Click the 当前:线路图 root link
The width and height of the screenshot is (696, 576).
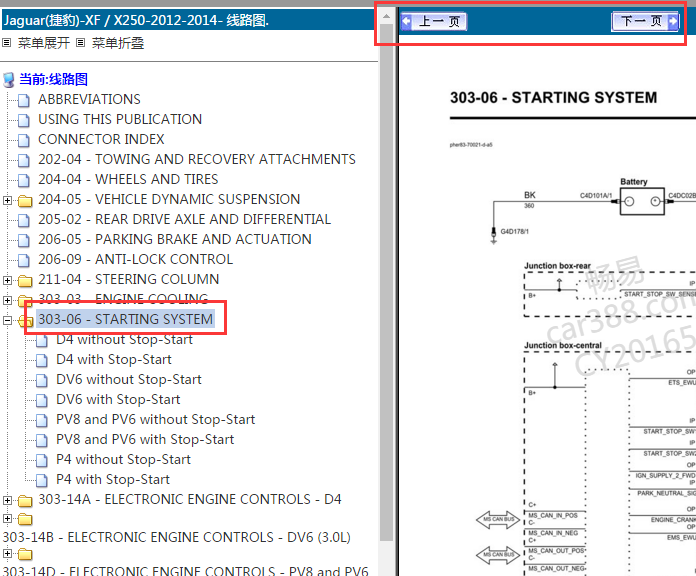(53, 79)
